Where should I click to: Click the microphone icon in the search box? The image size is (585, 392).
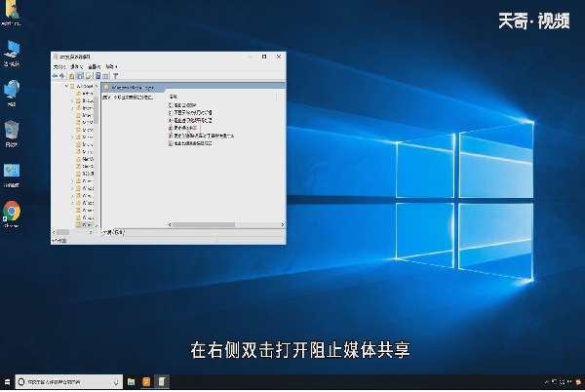[116, 382]
